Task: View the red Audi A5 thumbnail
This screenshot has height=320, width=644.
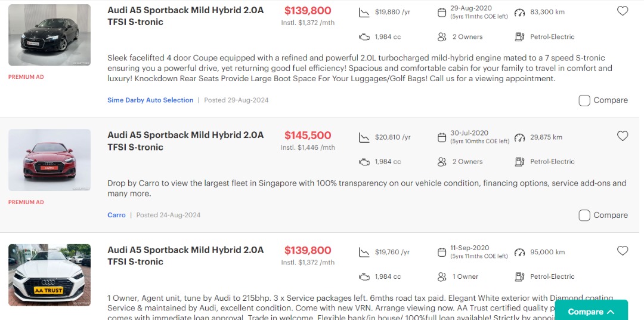Action: tap(49, 160)
